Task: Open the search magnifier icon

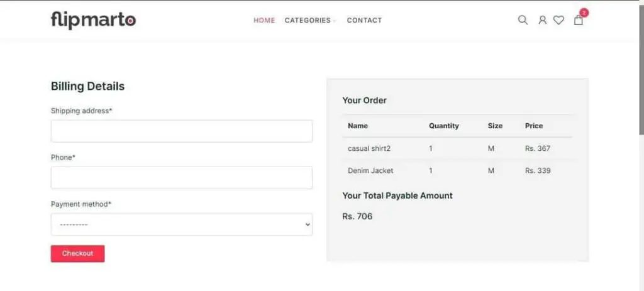Action: pyautogui.click(x=523, y=20)
